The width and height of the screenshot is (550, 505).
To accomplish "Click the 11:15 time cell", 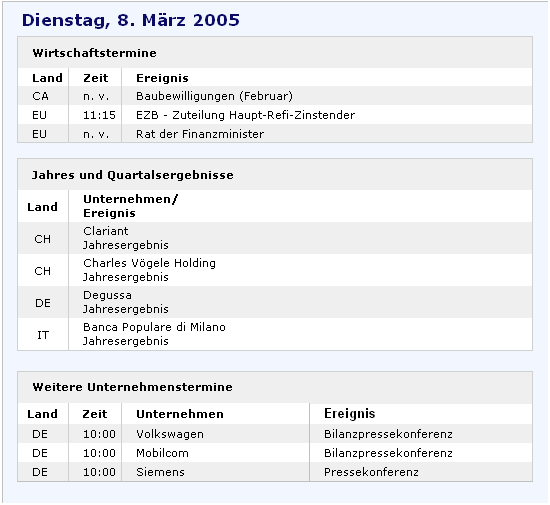I will 99,115.
